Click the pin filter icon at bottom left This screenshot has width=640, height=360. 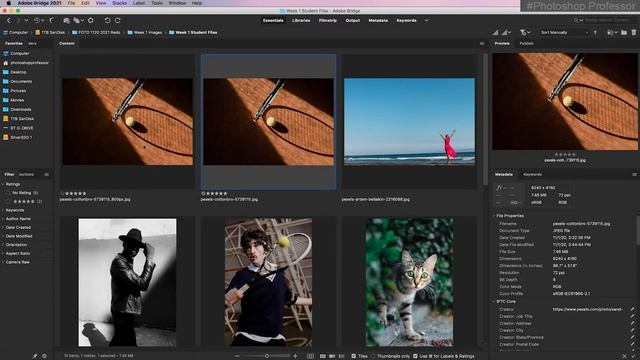[35, 356]
